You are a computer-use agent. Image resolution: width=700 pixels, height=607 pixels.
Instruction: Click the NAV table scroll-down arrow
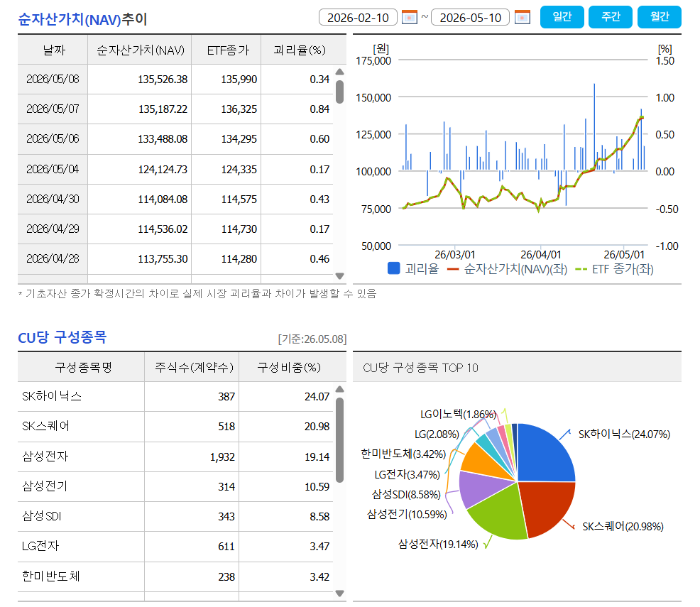[x=340, y=276]
